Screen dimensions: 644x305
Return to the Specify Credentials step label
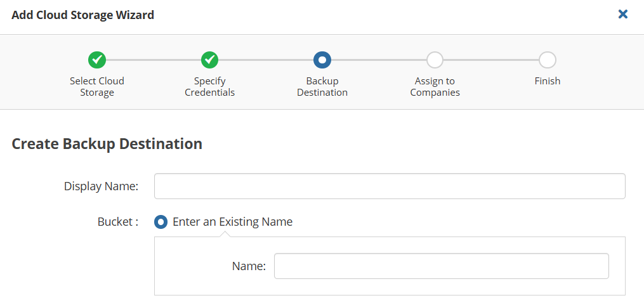point(209,87)
